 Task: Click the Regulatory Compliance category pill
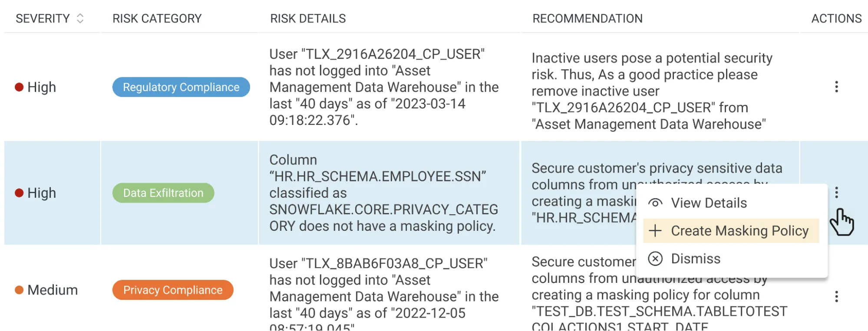point(181,87)
